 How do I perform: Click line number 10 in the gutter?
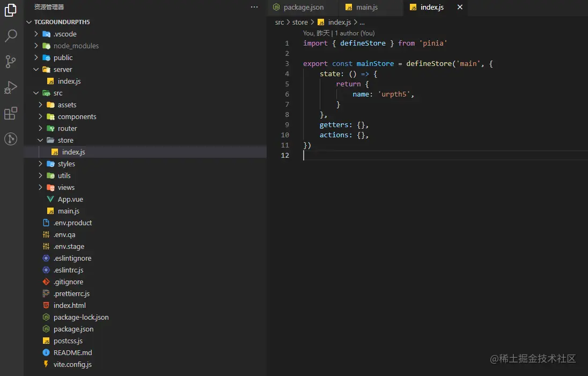285,135
